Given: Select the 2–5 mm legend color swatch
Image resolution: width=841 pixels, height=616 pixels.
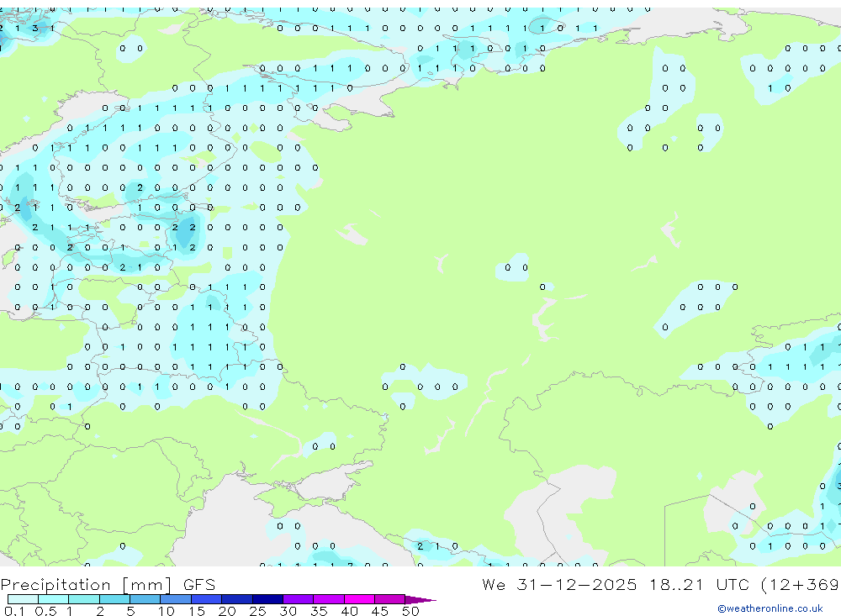Looking at the screenshot, I should point(114,599).
